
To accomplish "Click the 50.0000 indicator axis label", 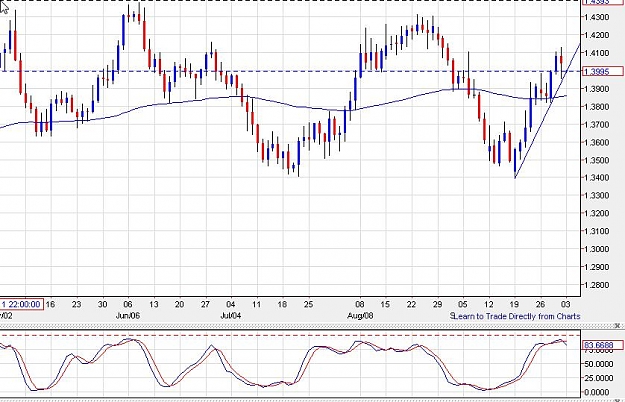I will coord(599,364).
